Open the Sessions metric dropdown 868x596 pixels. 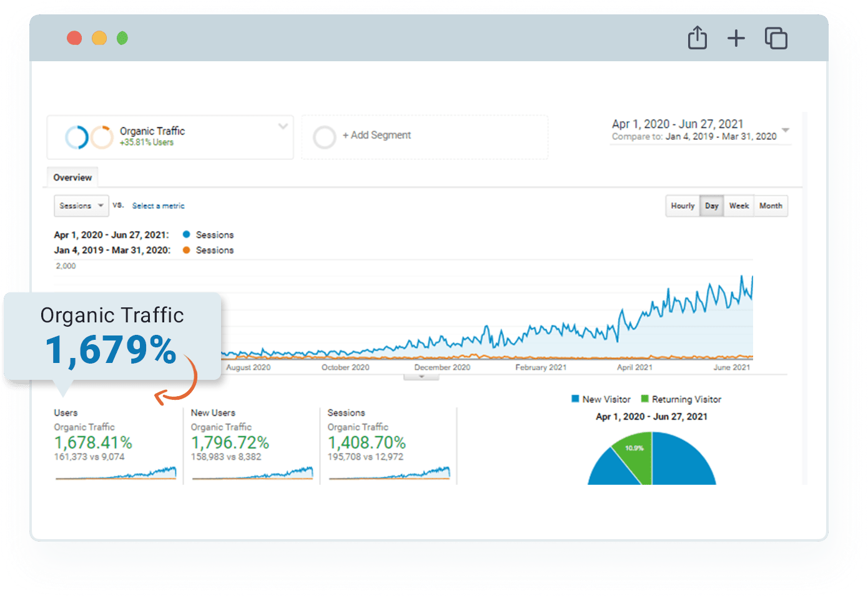tap(81, 206)
